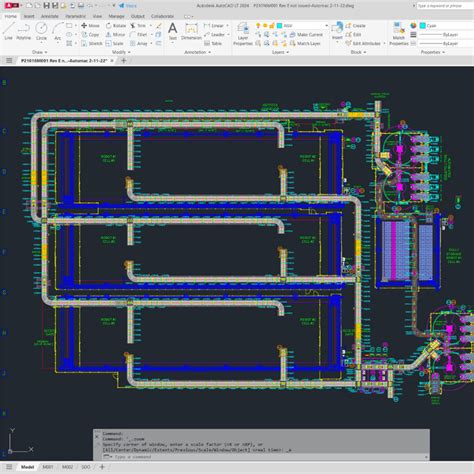The height and width of the screenshot is (474, 474).
Task: Select the Polyline tool
Action: click(23, 31)
